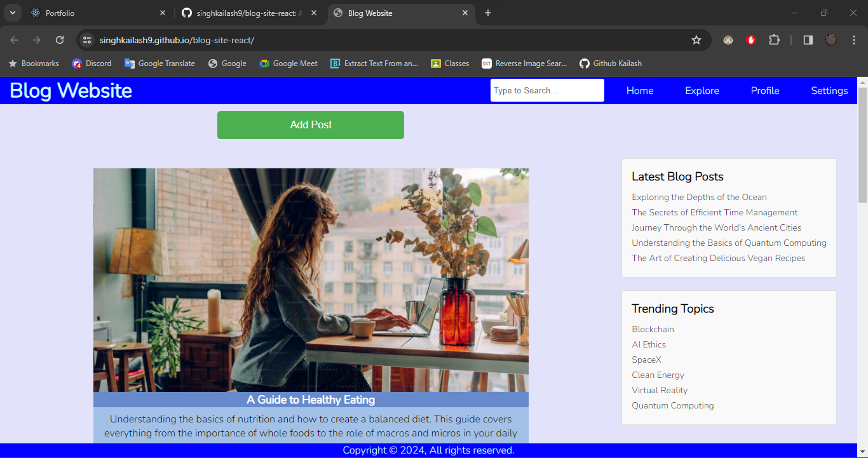Open 'Exploring the Depths of the Ocean'
The width and height of the screenshot is (868, 458).
point(699,197)
